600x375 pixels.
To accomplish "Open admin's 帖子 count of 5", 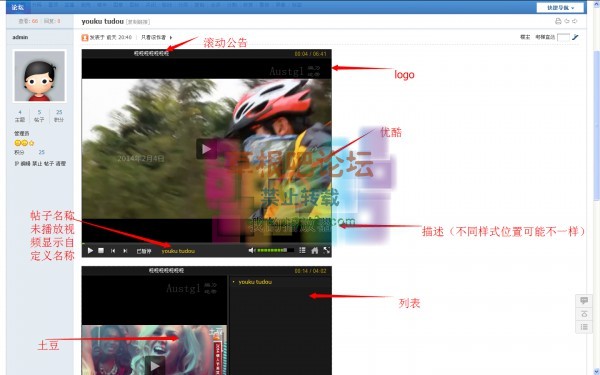I will point(39,112).
